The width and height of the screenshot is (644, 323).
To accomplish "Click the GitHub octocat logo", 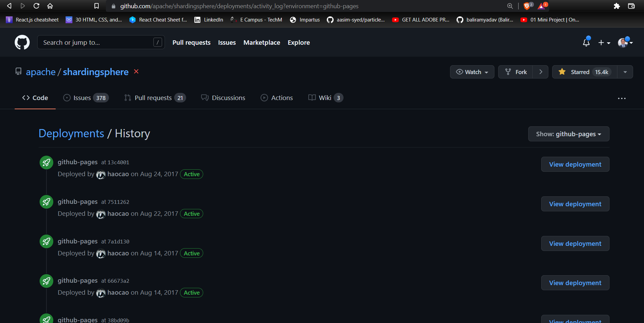I will (x=22, y=42).
